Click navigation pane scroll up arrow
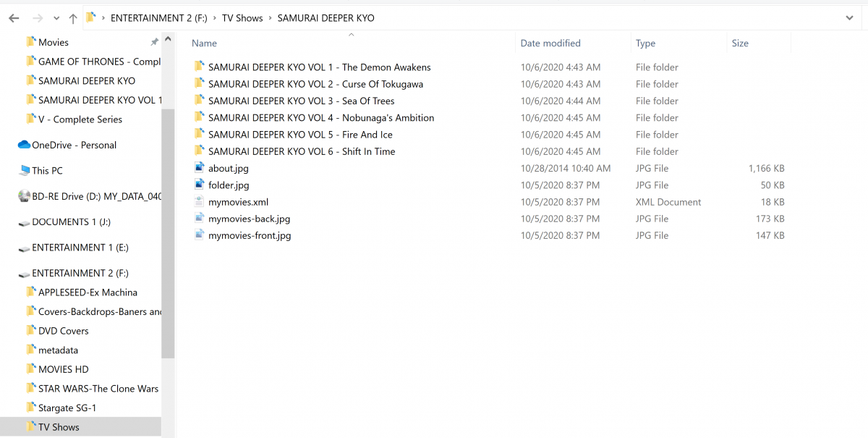Screen dimensions: 868x438 click(168, 38)
